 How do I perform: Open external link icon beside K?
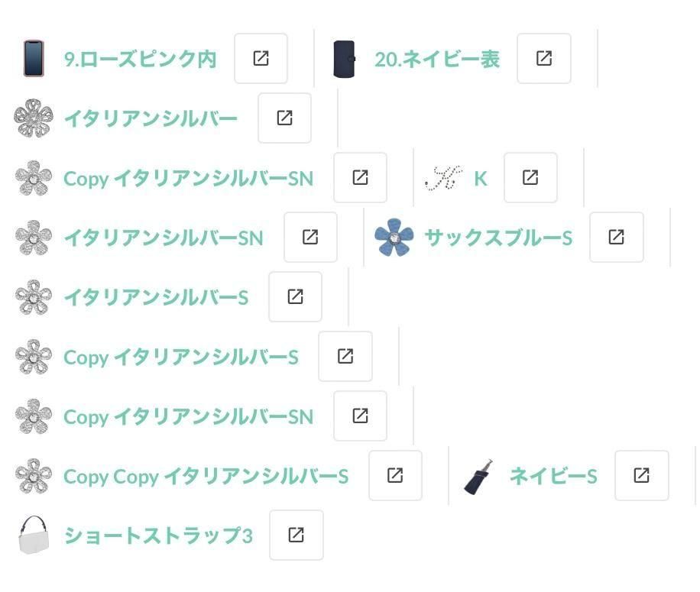pos(530,178)
